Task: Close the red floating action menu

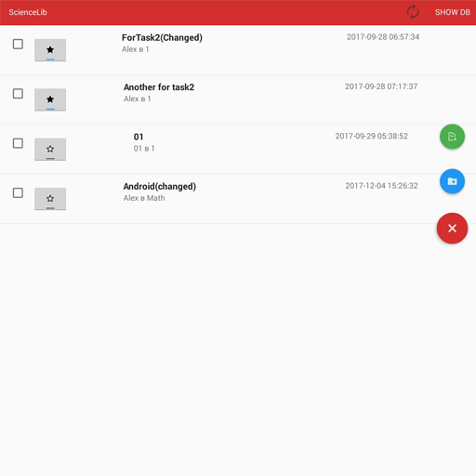Action: tap(452, 229)
